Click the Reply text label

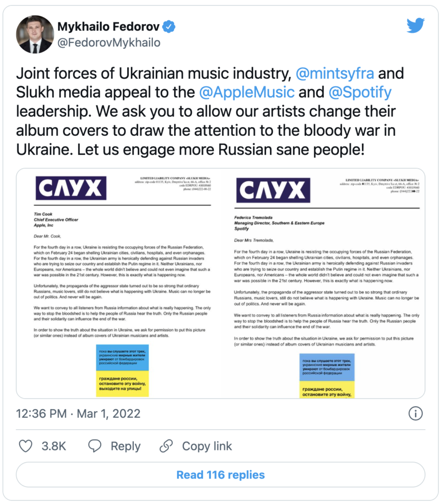[x=125, y=446]
